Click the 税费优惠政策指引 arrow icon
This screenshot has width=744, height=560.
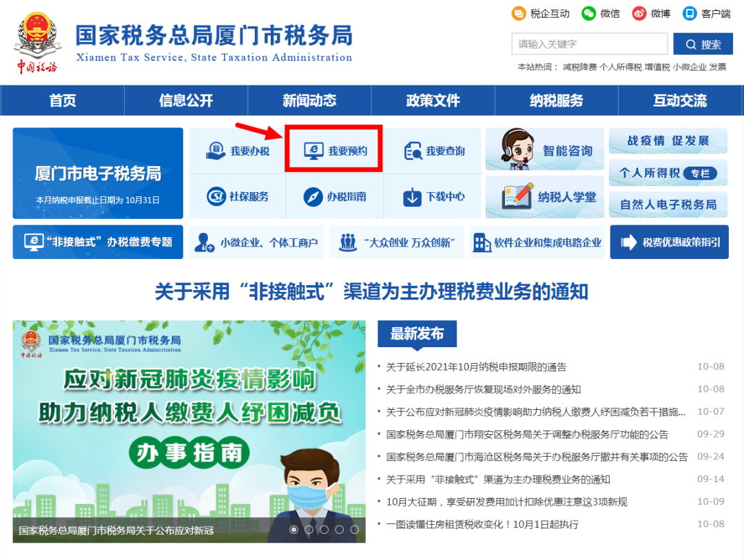coord(629,242)
